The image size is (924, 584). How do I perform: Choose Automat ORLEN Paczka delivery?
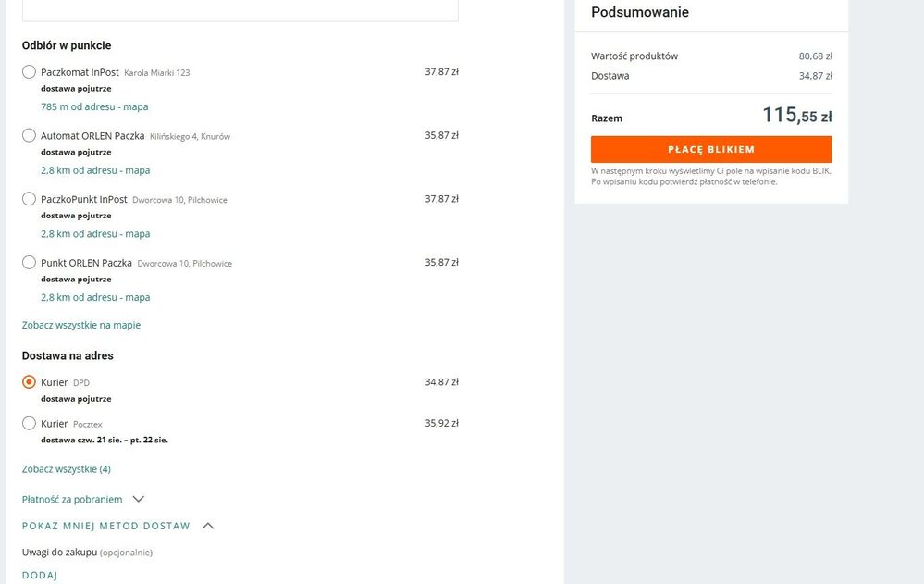click(x=30, y=136)
